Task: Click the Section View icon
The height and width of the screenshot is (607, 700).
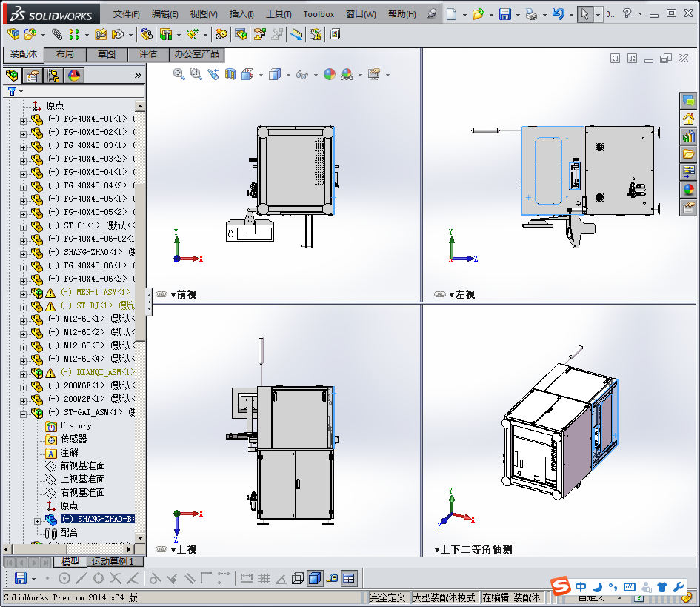Action: [230, 74]
